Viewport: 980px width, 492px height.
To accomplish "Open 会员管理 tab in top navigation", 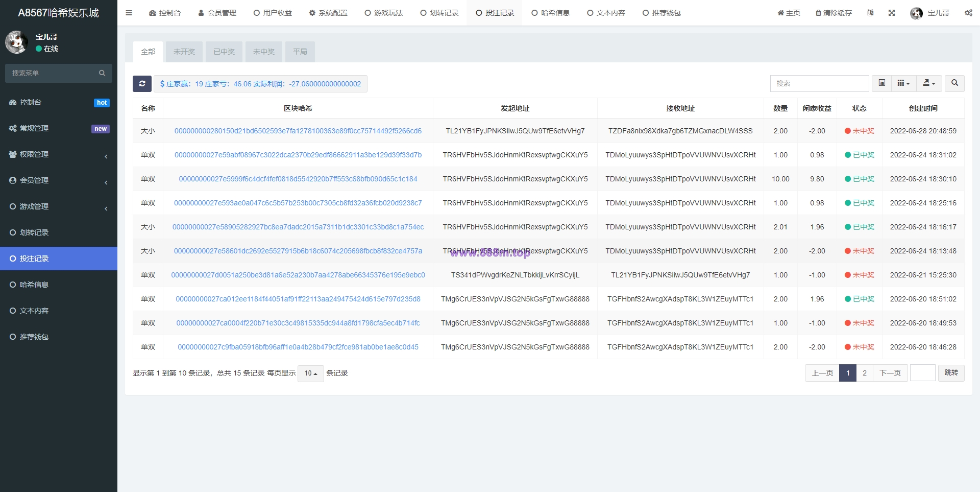I will (x=217, y=13).
